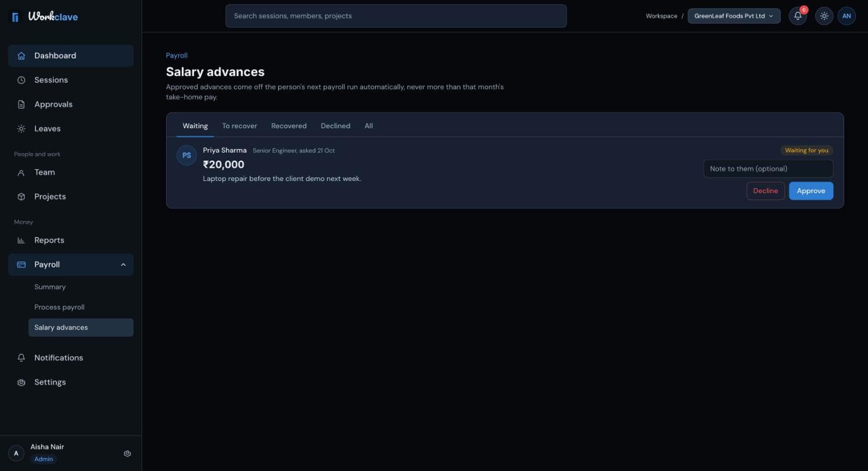Collapse the Payroll menu chevron
This screenshot has width=868, height=471.
click(123, 265)
